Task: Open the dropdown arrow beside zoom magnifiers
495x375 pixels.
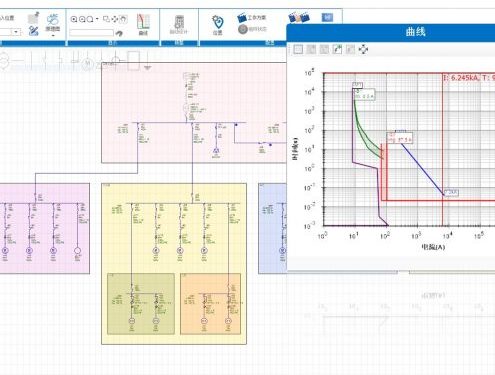Action: point(97,19)
